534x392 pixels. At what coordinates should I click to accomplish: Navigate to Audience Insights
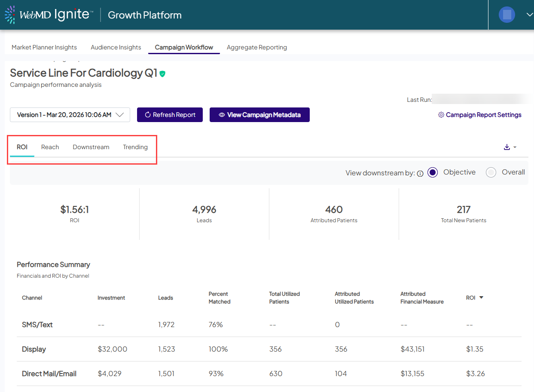pyautogui.click(x=116, y=47)
